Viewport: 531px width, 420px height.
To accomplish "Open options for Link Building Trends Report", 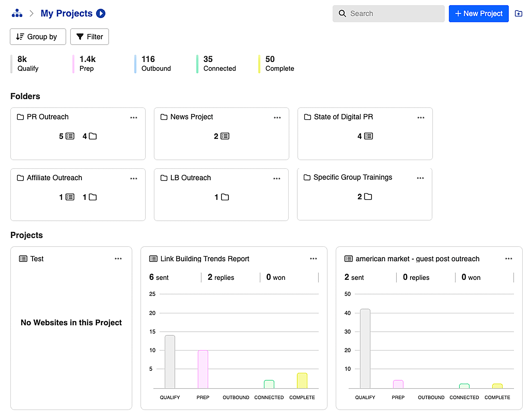I will 313,258.
